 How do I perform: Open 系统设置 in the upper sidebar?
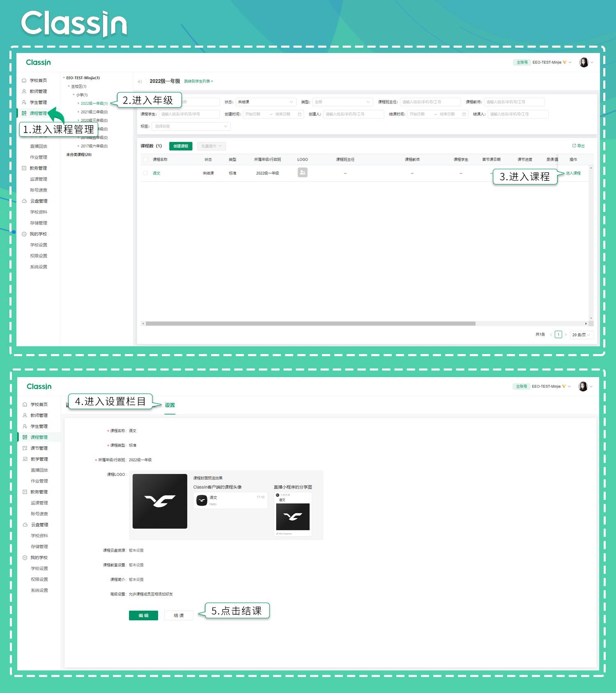(39, 267)
